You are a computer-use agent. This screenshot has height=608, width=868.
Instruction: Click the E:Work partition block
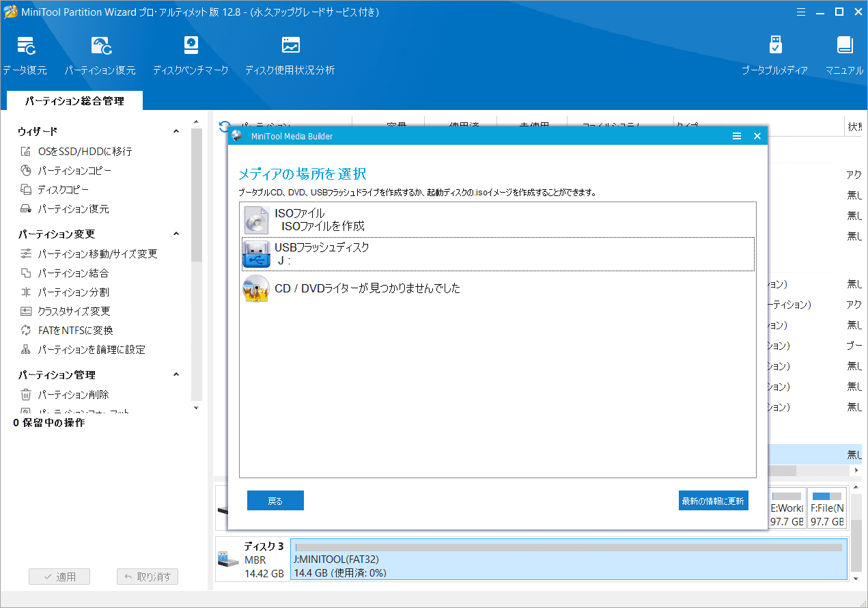click(x=787, y=508)
